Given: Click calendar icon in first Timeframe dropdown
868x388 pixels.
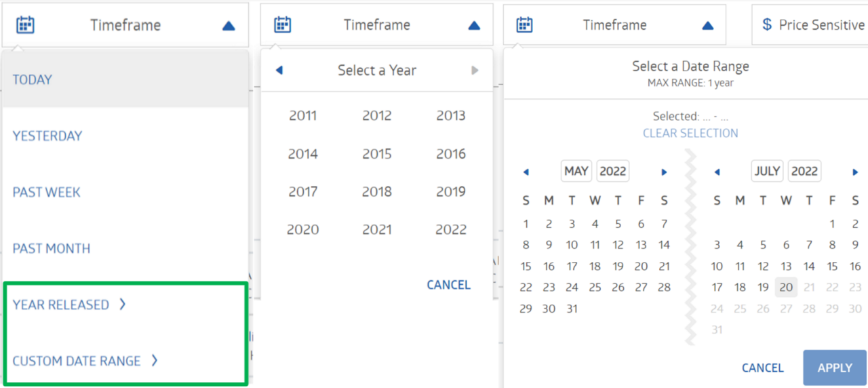Looking at the screenshot, I should [x=25, y=25].
